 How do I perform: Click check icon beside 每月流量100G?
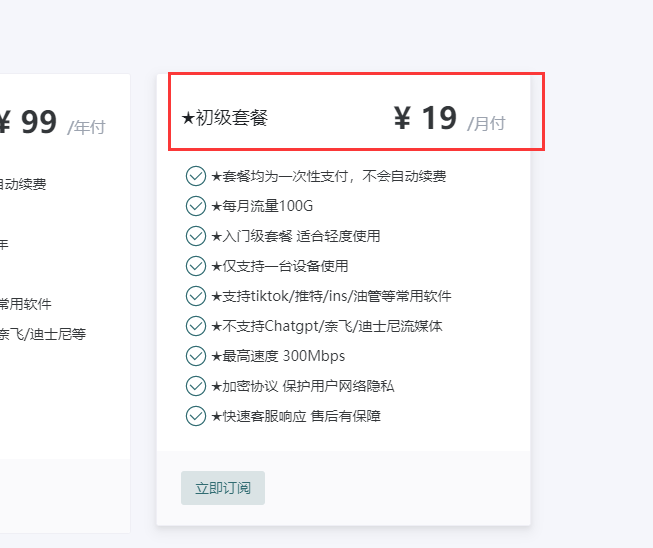coord(196,207)
